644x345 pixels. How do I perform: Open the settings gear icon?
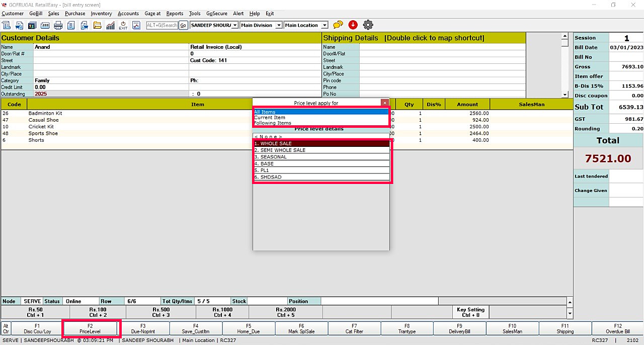point(368,25)
